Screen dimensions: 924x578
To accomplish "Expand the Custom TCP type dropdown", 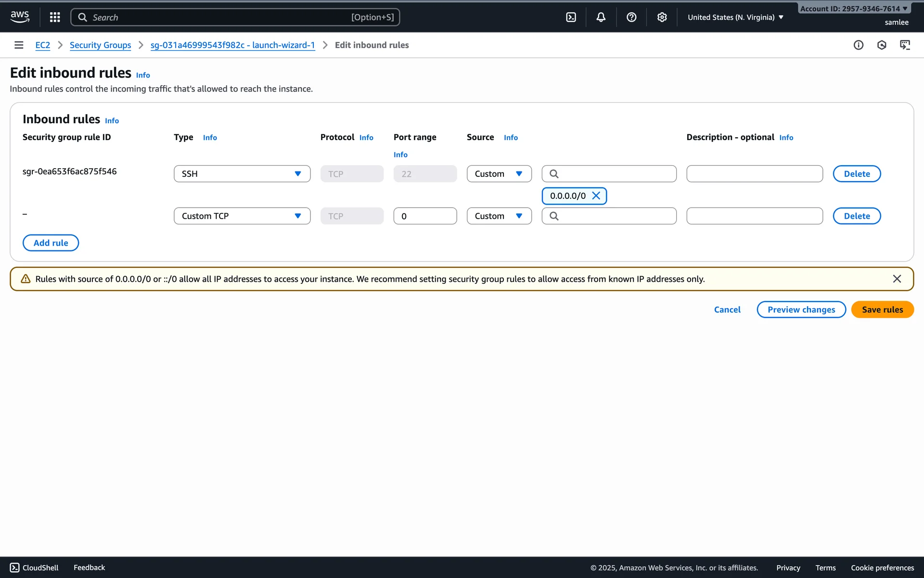I will point(242,216).
